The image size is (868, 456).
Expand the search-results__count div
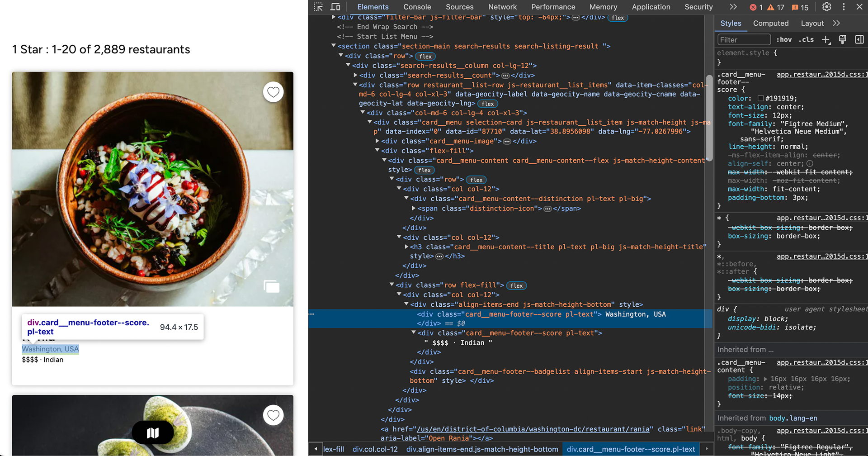[355, 75]
